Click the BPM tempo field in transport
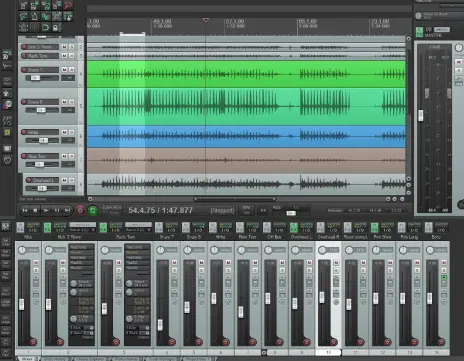Screen dimensions: 464x361 [247, 210]
